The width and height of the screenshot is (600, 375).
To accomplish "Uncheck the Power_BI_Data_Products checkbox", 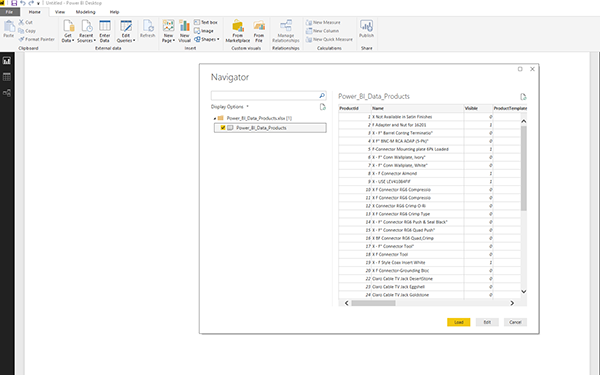I will [x=223, y=128].
